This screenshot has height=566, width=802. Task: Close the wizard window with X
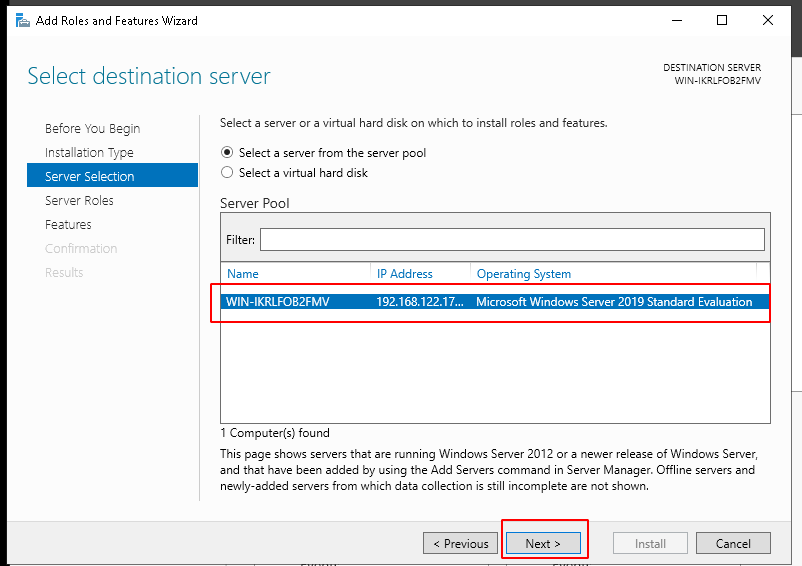tap(767, 20)
